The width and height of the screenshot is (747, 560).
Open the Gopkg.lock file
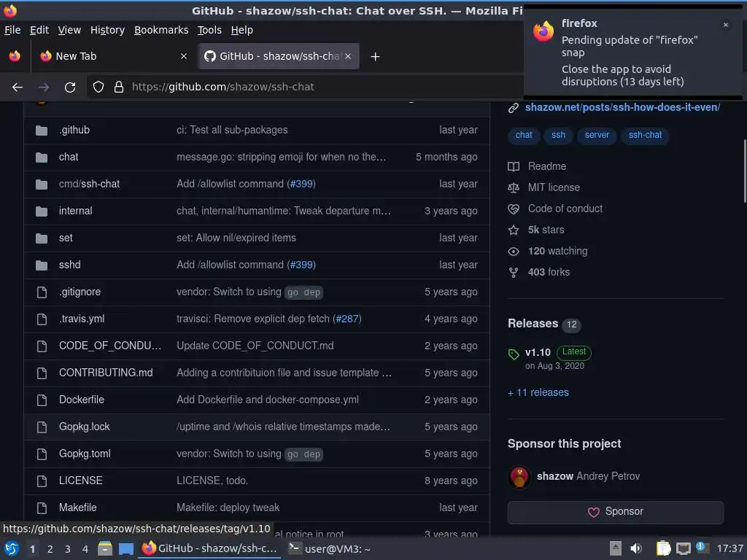tap(85, 427)
